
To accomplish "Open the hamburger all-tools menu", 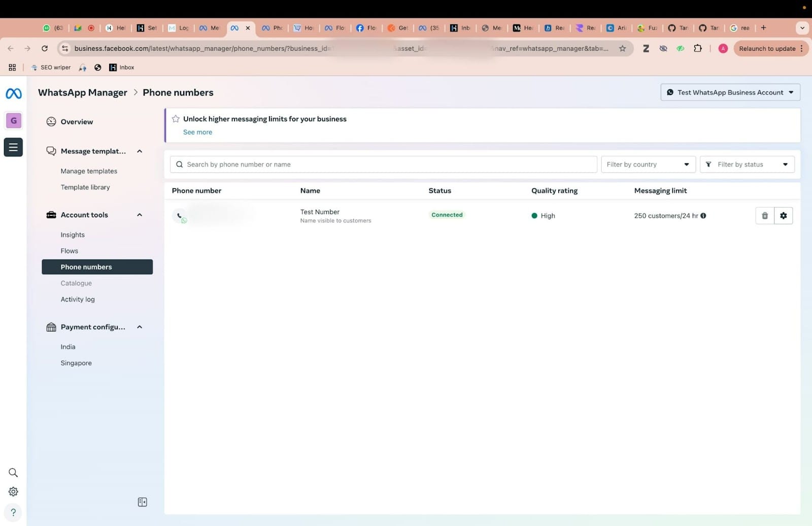I will pyautogui.click(x=13, y=147).
